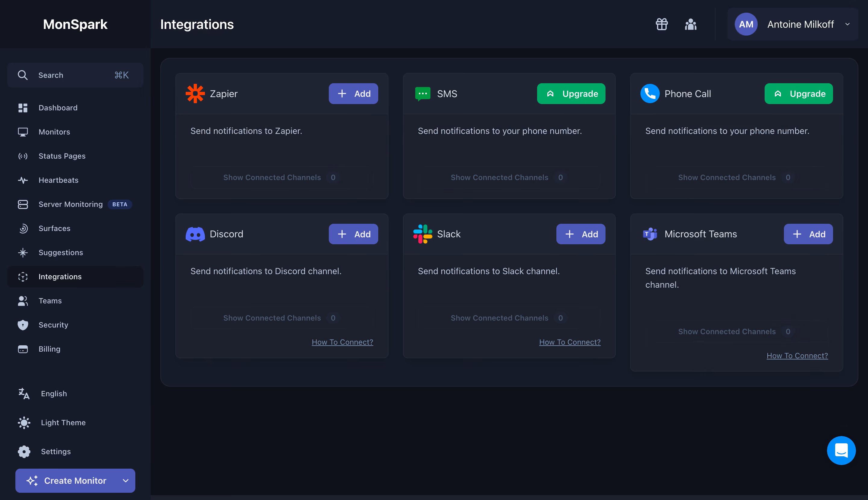This screenshot has width=868, height=500.
Task: Open How To Connect link for Microsoft Teams
Action: pyautogui.click(x=797, y=356)
